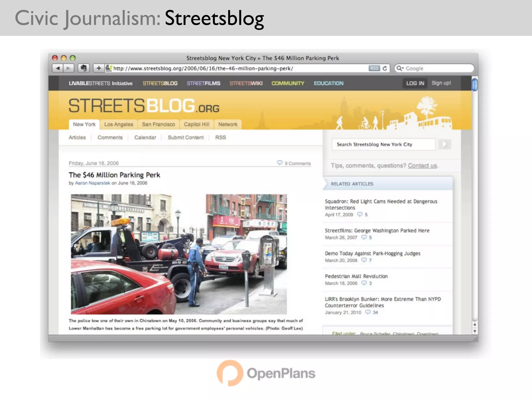Image resolution: width=532 pixels, height=399 pixels.
Task: Open the Comments sub-navigation link
Action: click(x=110, y=137)
